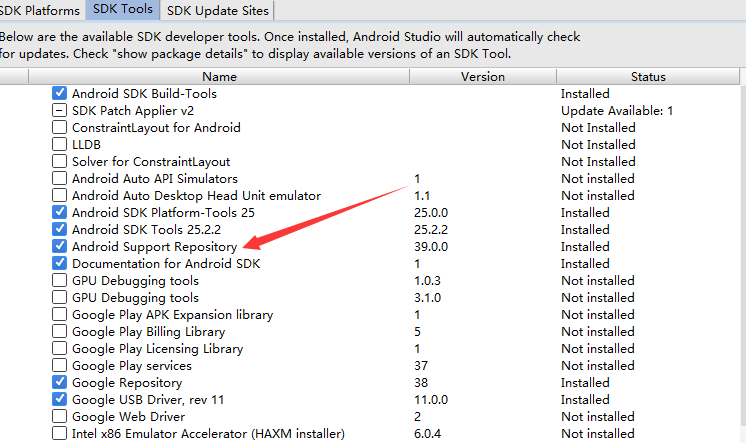Click version 38 of Google Repository
Viewport: 746px width, 443px height.
(x=421, y=383)
